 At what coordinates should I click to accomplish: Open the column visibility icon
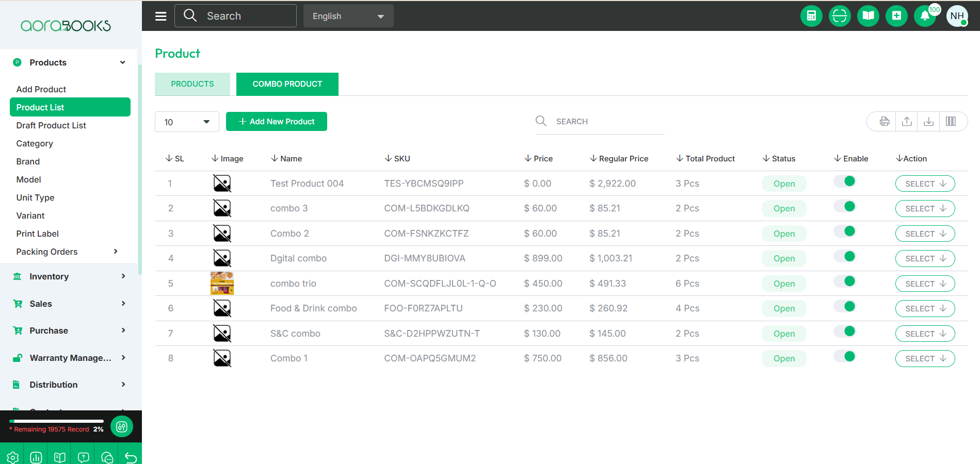pyautogui.click(x=951, y=122)
